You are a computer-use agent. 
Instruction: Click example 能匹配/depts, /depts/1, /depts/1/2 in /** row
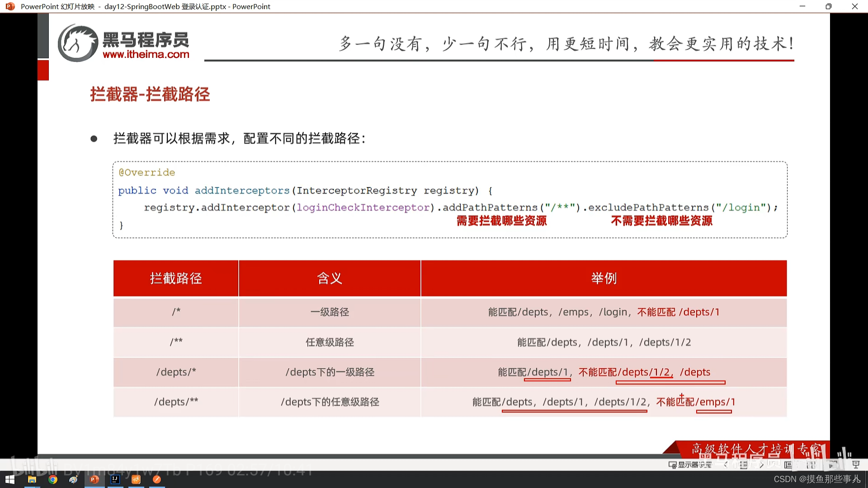click(604, 342)
